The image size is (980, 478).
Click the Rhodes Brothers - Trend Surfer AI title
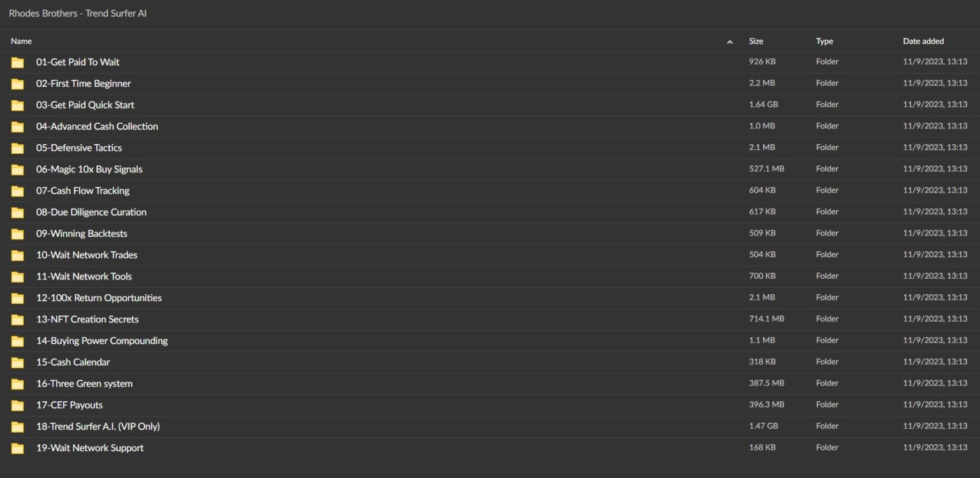coord(78,13)
